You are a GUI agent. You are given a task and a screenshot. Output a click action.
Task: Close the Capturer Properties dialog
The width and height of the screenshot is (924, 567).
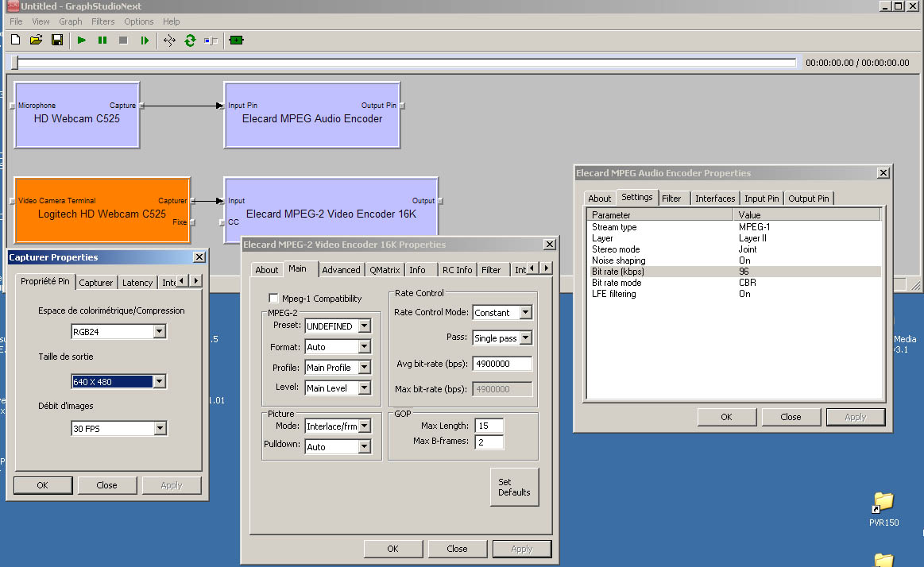pos(199,257)
